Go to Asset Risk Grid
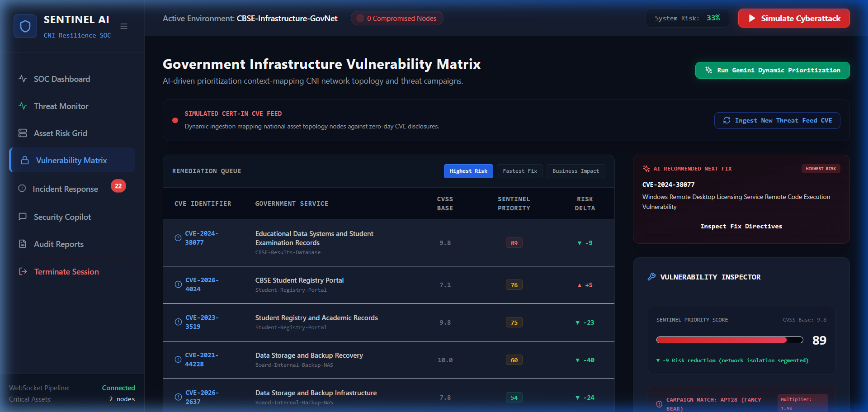 (72, 133)
